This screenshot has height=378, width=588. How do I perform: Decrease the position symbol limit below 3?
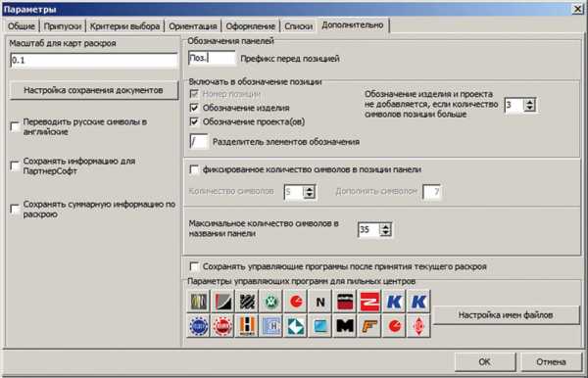click(529, 108)
